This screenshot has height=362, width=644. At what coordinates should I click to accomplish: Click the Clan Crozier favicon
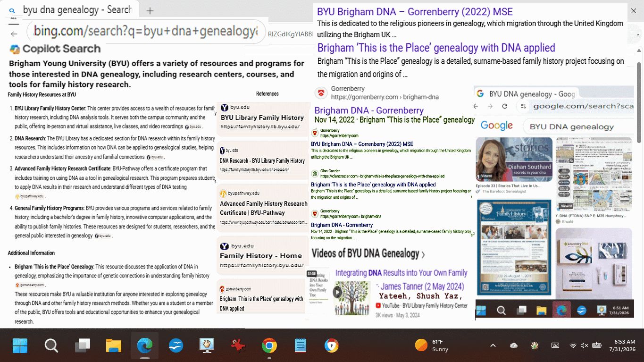(x=315, y=174)
